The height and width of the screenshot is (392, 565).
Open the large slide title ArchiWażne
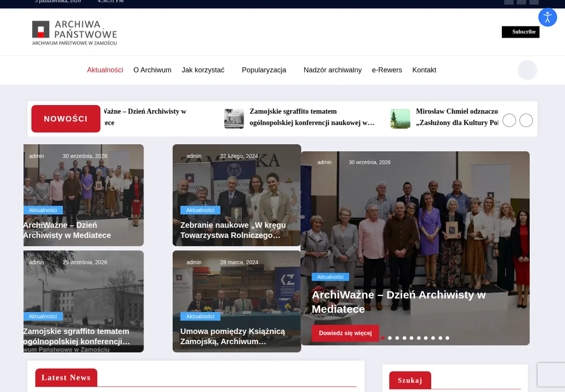(399, 302)
